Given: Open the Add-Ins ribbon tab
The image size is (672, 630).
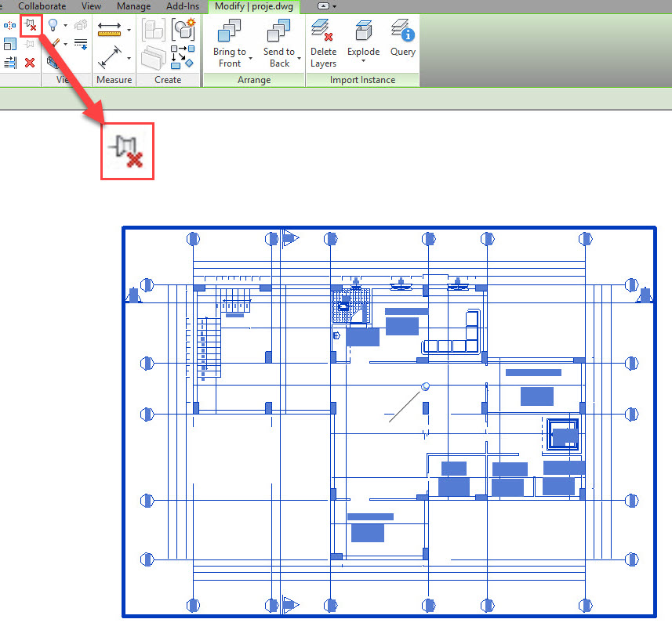Looking at the screenshot, I should (182, 6).
